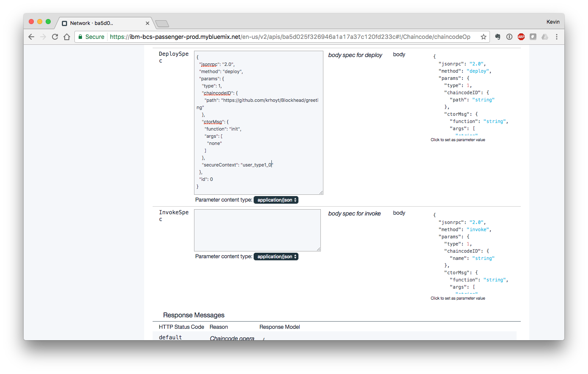Click the "secureContext" line in DeploySpec
The width and height of the screenshot is (588, 374).
(238, 165)
